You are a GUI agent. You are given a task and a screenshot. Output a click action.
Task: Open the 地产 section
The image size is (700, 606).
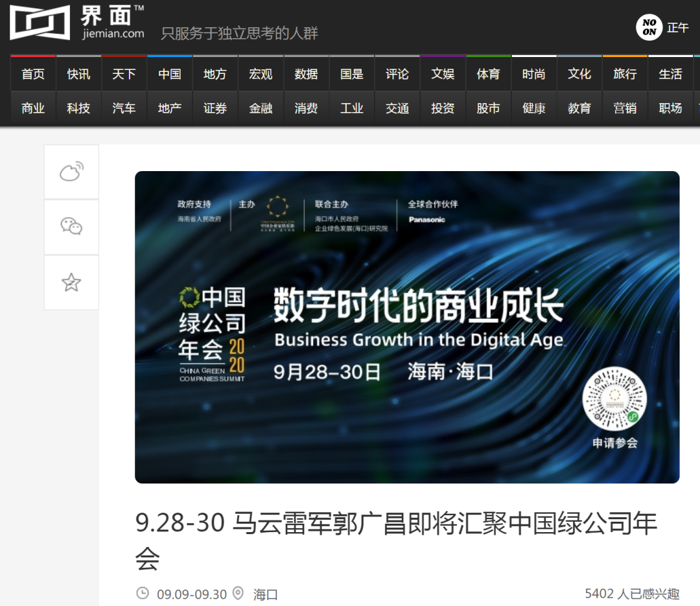click(x=170, y=108)
